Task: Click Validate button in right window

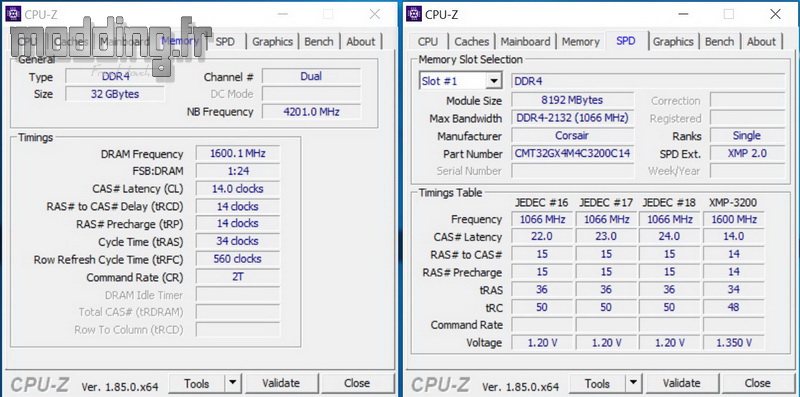Action: pyautogui.click(x=681, y=383)
